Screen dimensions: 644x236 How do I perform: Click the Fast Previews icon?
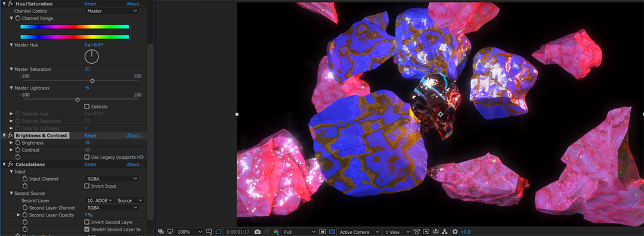pyautogui.click(x=426, y=232)
